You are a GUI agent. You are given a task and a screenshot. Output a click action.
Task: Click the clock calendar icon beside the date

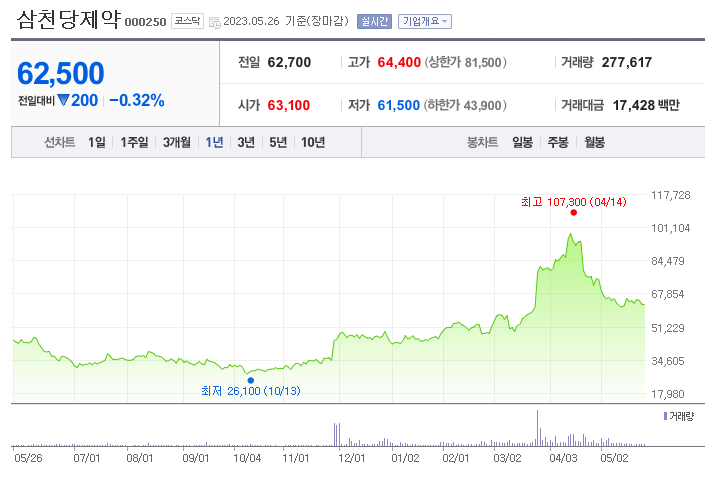pyautogui.click(x=215, y=22)
